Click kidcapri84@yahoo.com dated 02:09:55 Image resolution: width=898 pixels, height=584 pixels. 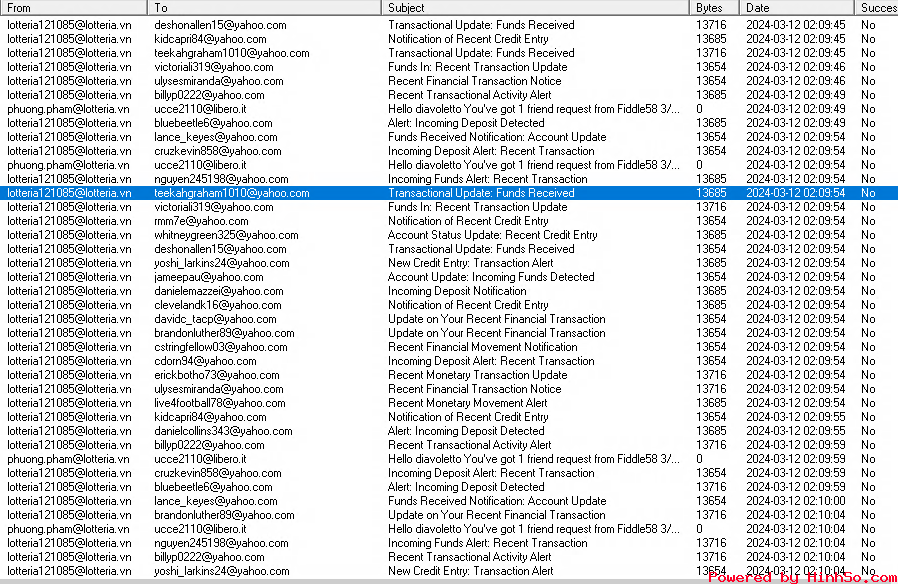click(210, 417)
